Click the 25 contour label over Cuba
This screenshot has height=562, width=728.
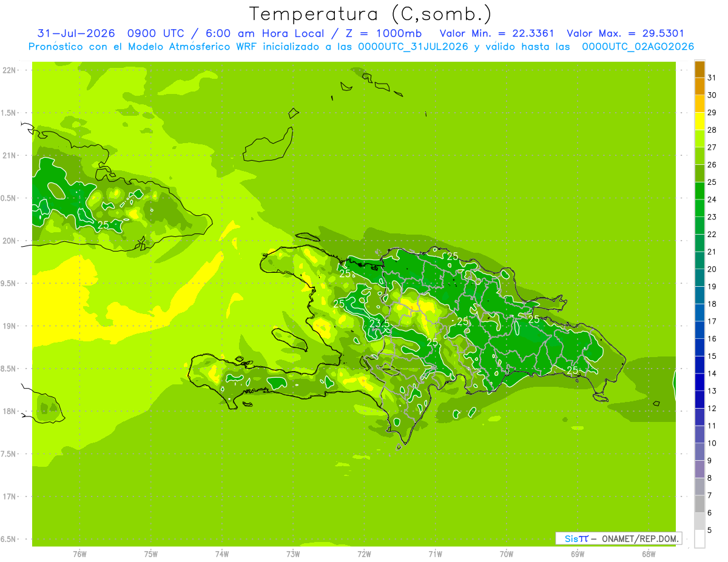103,225
